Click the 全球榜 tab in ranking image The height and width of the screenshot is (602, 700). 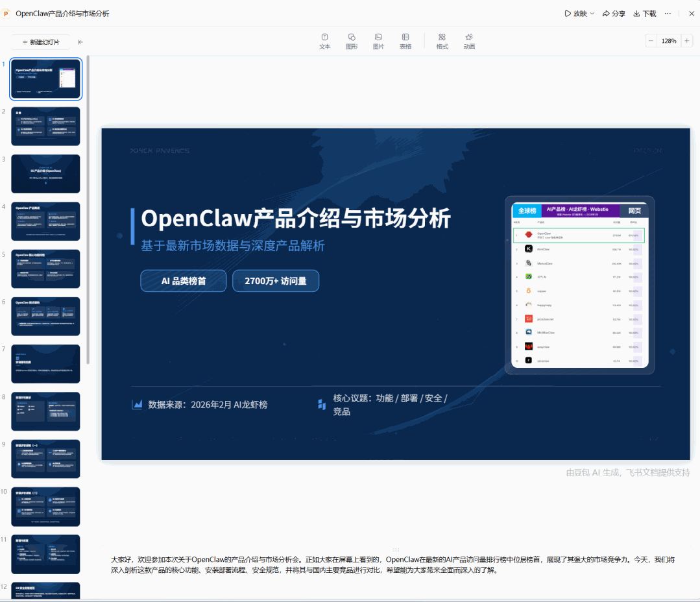tap(527, 211)
